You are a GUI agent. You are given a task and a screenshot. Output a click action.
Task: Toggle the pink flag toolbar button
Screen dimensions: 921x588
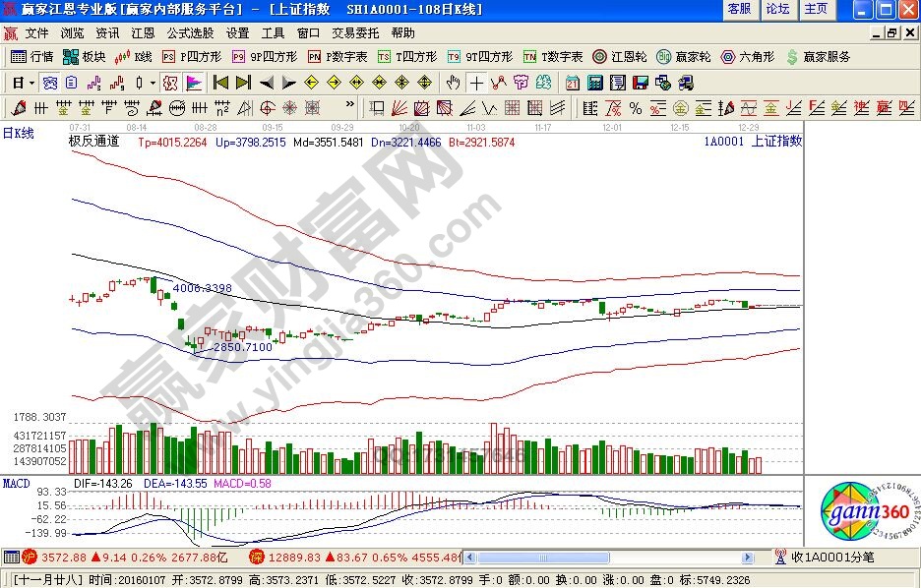coord(194,83)
